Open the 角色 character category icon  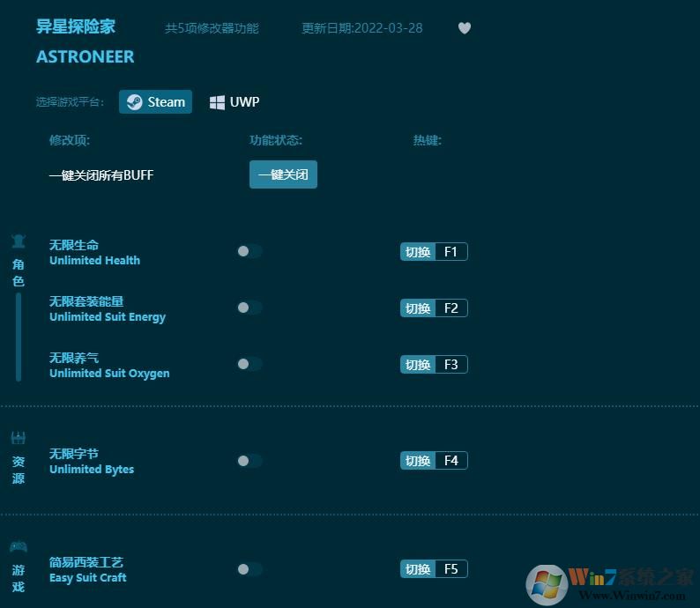click(18, 241)
